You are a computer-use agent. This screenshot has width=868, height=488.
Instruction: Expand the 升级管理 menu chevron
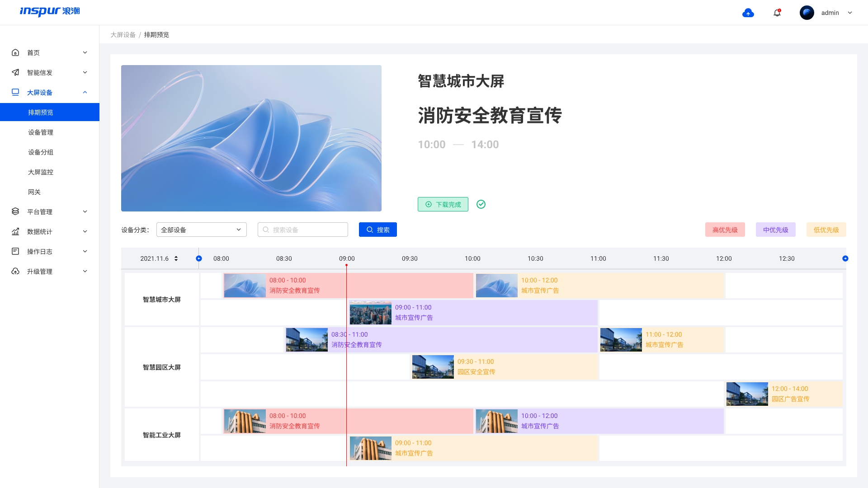click(x=85, y=271)
